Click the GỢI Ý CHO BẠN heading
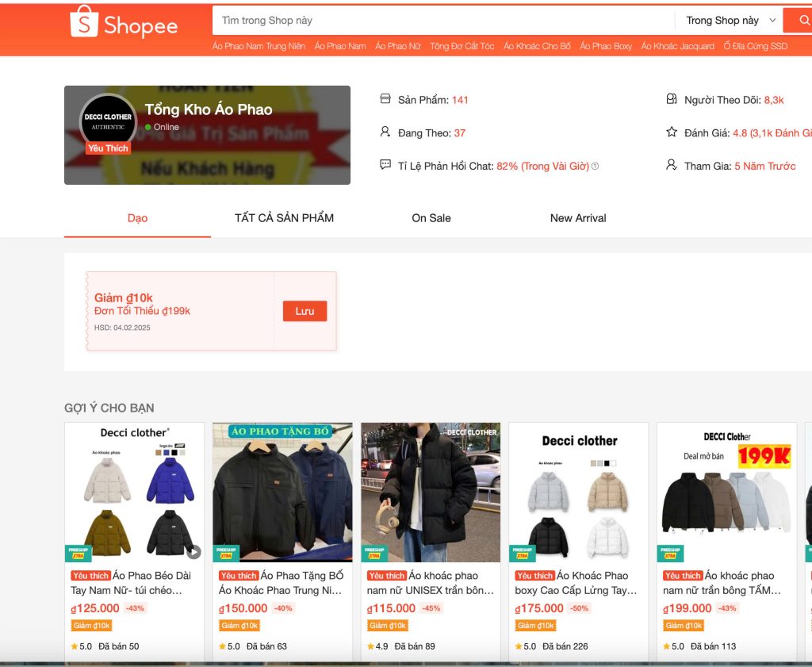Screen dimensions: 812x667 pos(109,408)
